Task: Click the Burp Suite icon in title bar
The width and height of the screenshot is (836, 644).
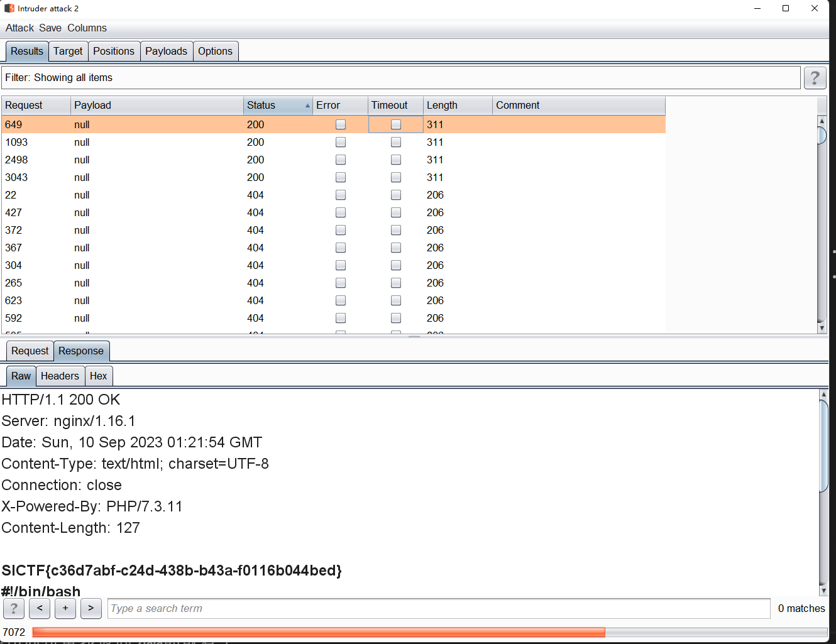Action: pos(9,8)
